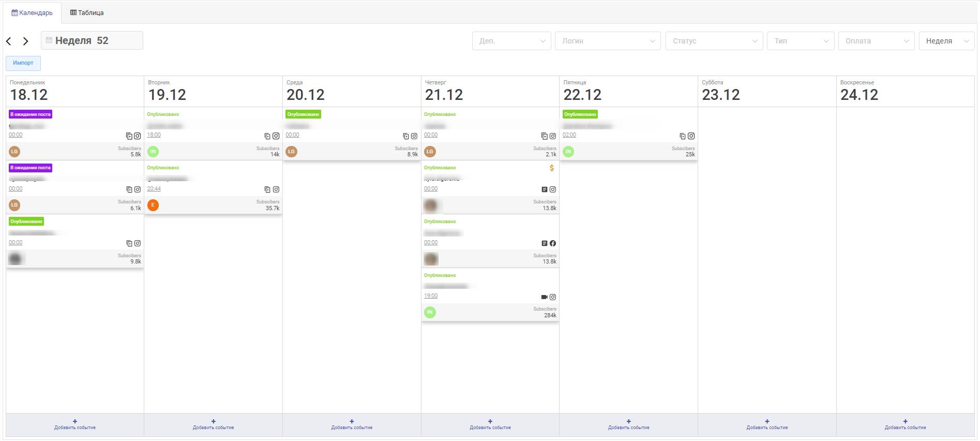This screenshot has height=441, width=980.
Task: Click the Facebook icon on Thursday's event
Action: click(553, 243)
